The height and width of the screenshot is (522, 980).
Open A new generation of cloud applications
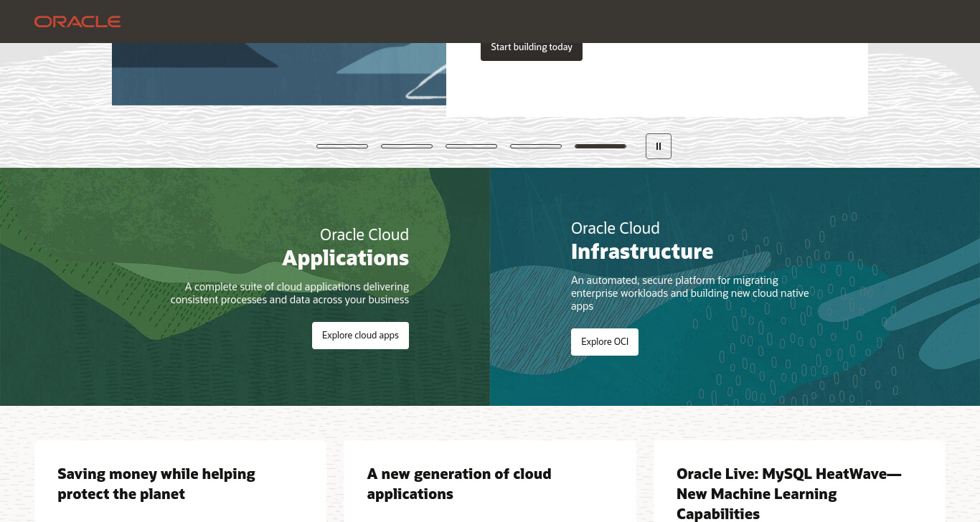click(459, 484)
